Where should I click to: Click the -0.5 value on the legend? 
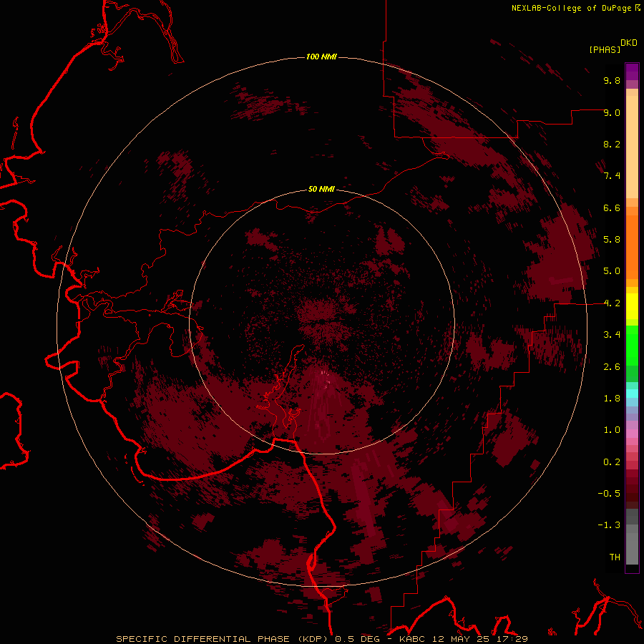(x=609, y=494)
